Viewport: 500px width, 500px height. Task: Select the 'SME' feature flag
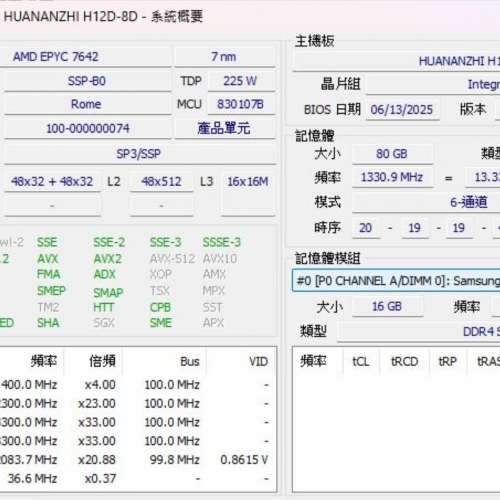161,322
